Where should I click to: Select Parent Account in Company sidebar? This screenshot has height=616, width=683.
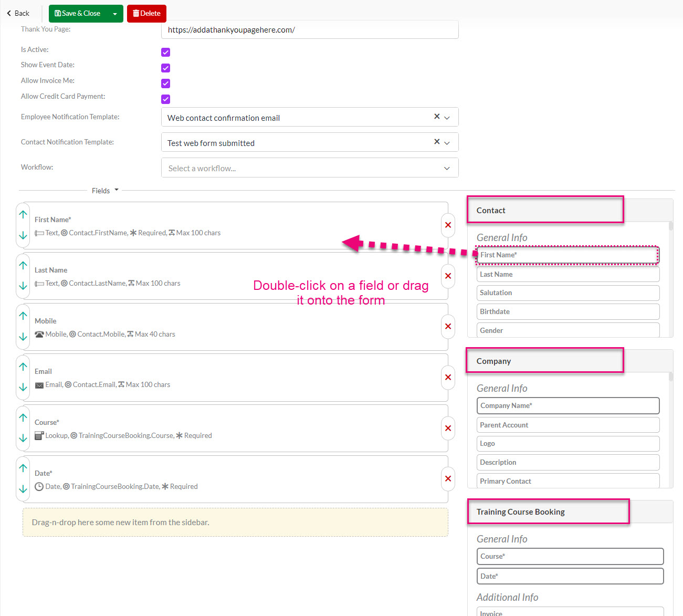[568, 425]
